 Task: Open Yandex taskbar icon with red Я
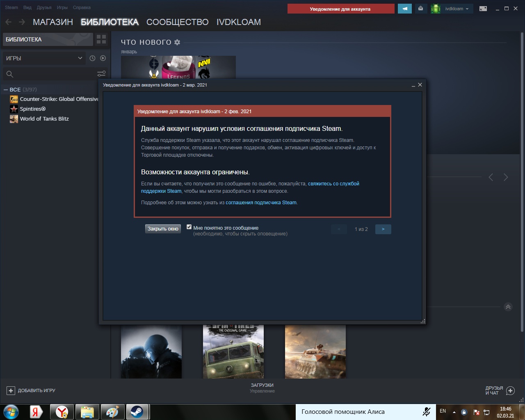pyautogui.click(x=36, y=412)
